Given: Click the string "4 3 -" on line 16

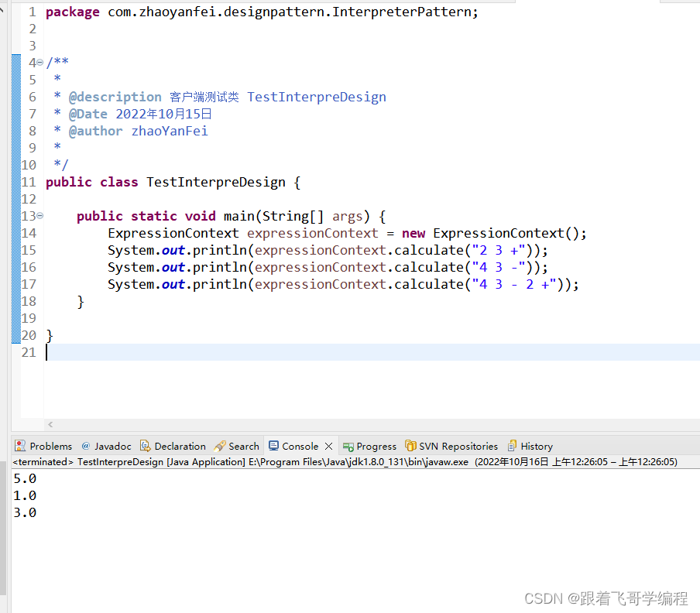Looking at the screenshot, I should pos(498,267).
